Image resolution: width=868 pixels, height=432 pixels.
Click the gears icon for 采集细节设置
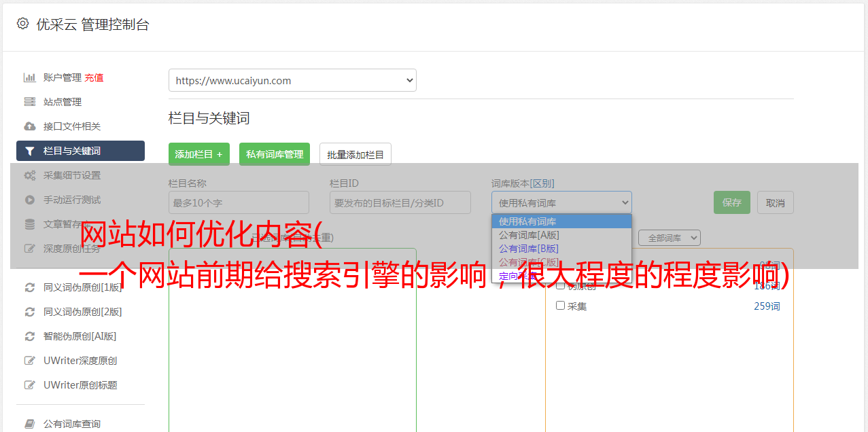[x=30, y=175]
